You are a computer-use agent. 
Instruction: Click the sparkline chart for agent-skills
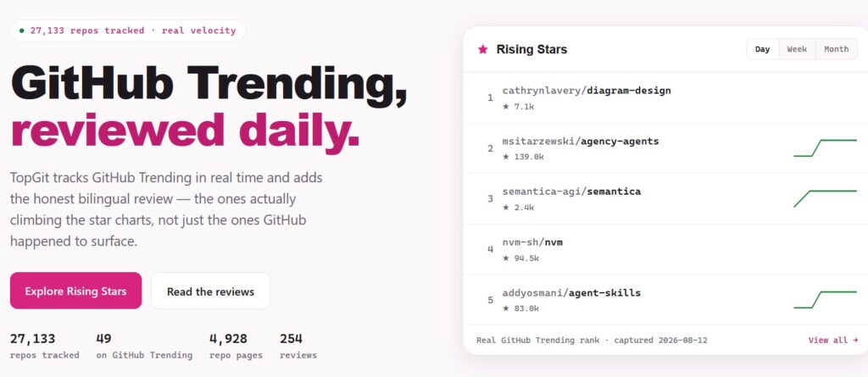(825, 300)
